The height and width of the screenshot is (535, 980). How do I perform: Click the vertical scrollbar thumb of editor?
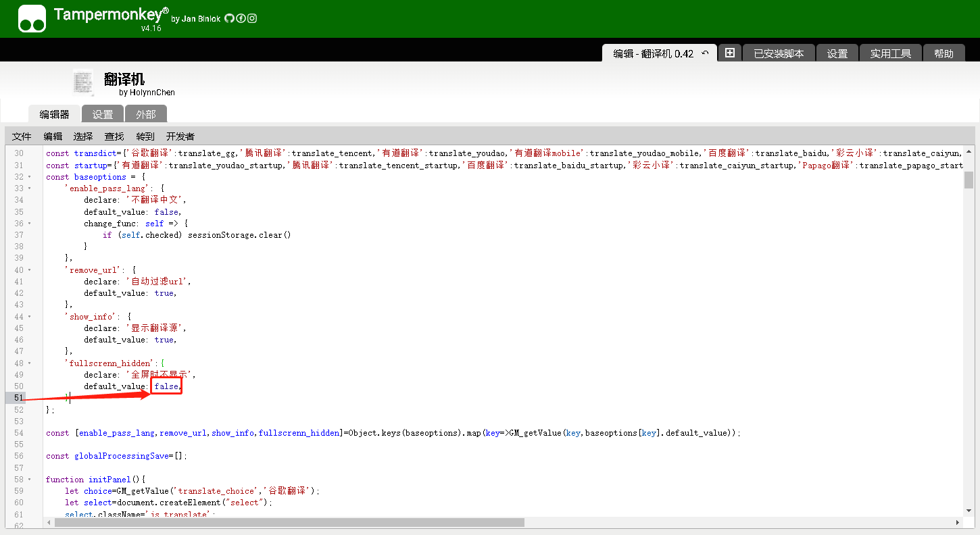pyautogui.click(x=969, y=180)
